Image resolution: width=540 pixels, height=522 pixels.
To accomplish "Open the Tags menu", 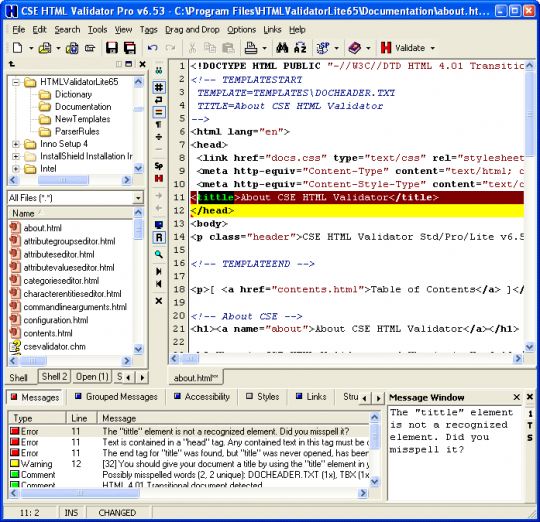I will pyautogui.click(x=148, y=30).
